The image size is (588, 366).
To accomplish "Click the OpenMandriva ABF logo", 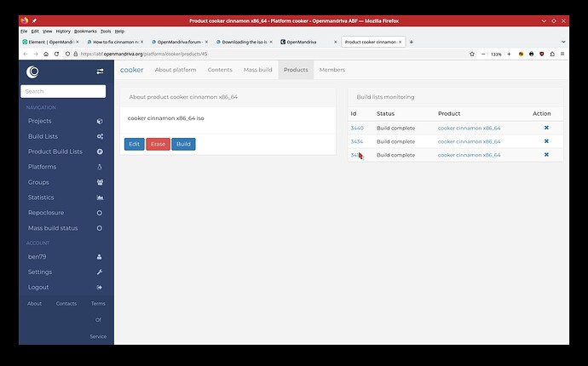I will 32,71.
